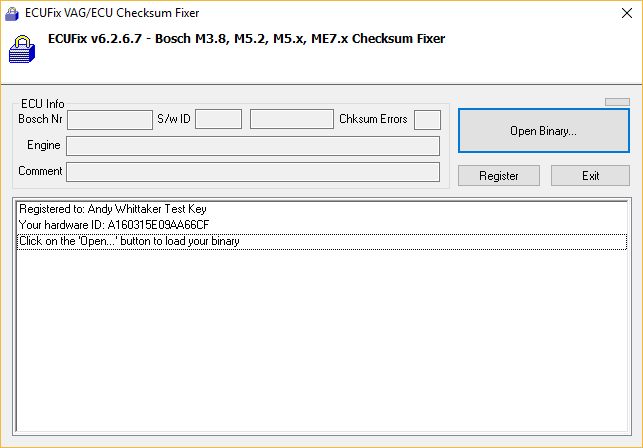Click the Exit button
This screenshot has height=448, width=643.
pos(590,176)
